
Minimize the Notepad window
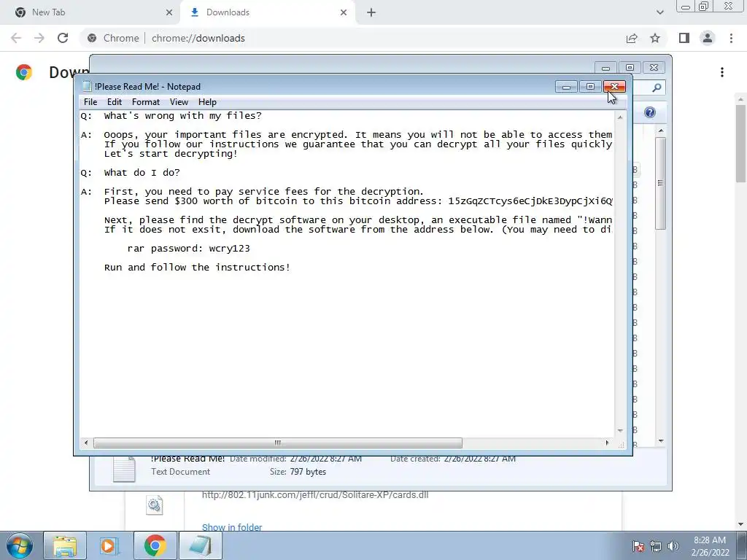click(566, 86)
